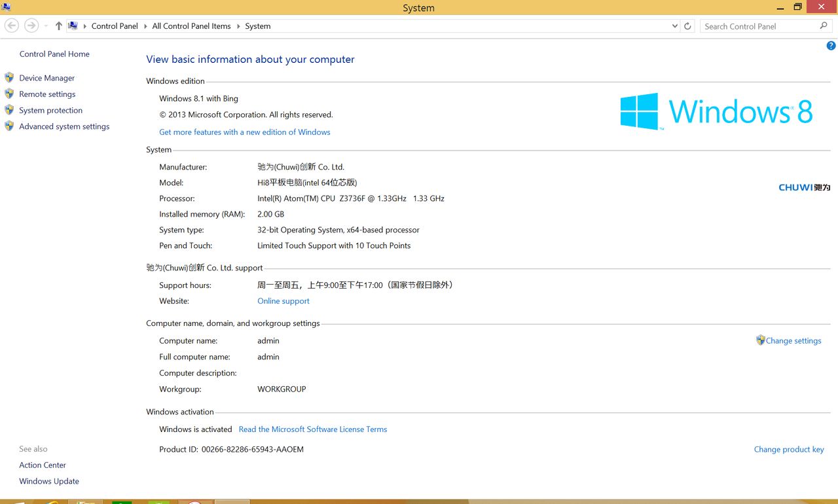Click the installed memory value 2.00 GB
838x504 pixels.
[271, 214]
